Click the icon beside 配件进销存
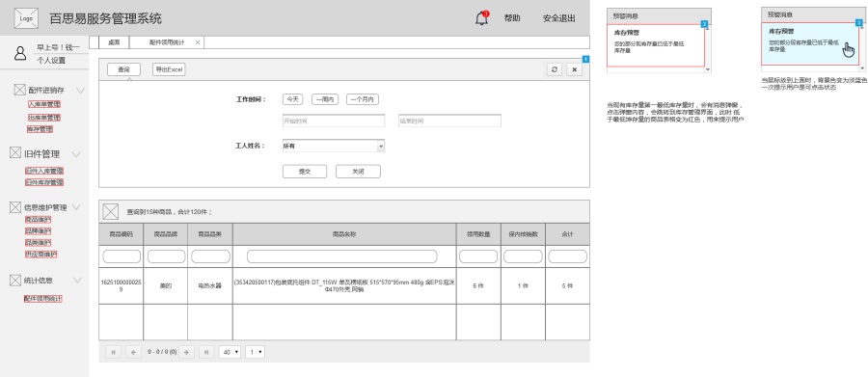Viewport: 868px width, 377px height. point(19,90)
